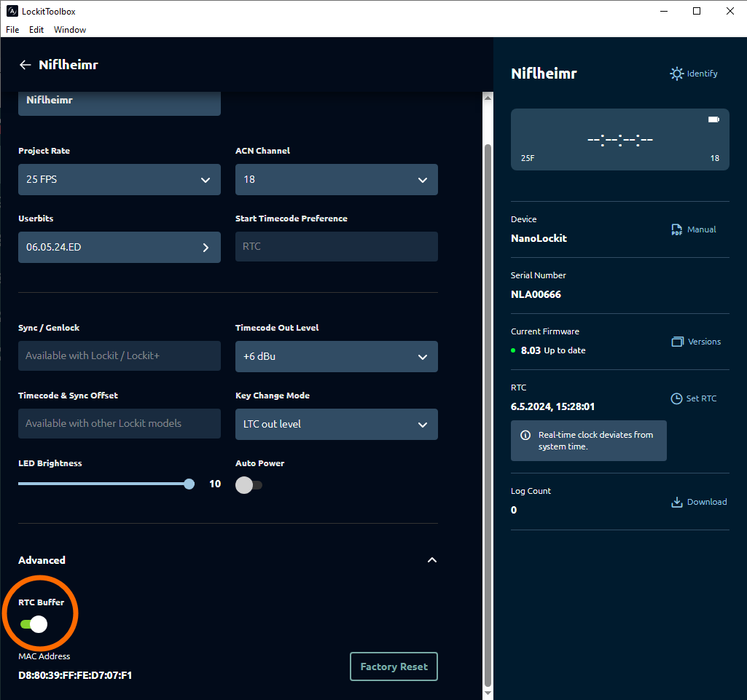Disable the RTC Buffer toggle
The image size is (747, 700).
pyautogui.click(x=34, y=624)
